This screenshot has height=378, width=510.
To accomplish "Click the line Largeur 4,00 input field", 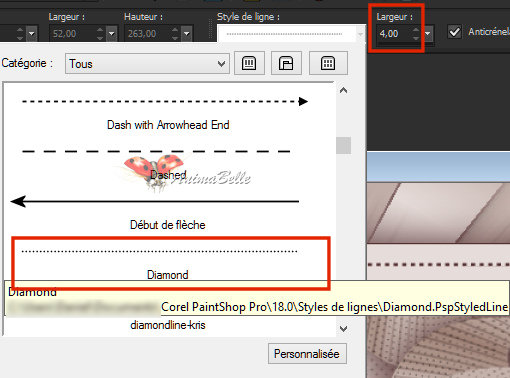I will [x=394, y=34].
